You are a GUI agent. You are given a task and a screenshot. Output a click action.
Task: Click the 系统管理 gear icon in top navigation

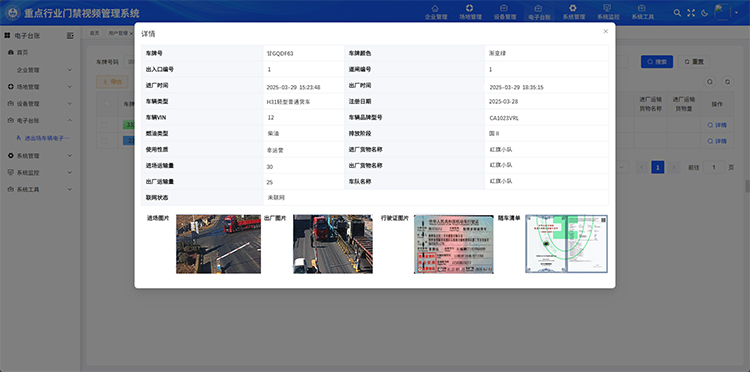pyautogui.click(x=573, y=8)
